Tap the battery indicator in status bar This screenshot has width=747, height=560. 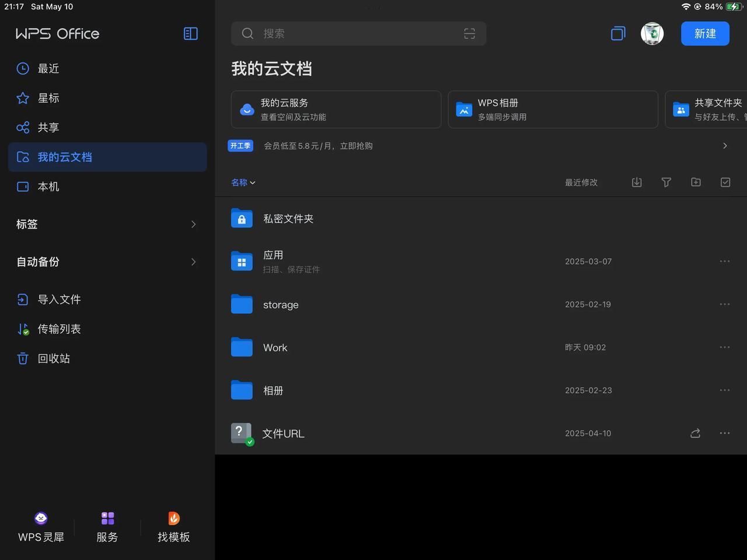pos(734,6)
